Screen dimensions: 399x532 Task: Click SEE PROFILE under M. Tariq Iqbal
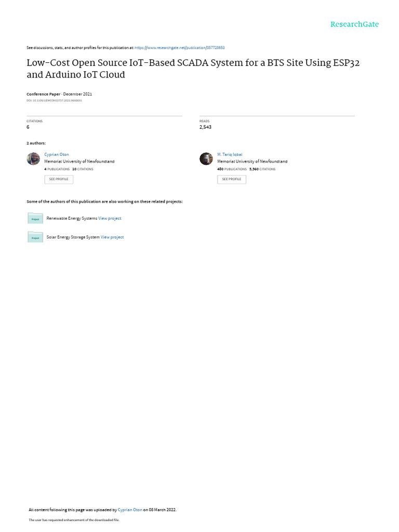coord(232,179)
